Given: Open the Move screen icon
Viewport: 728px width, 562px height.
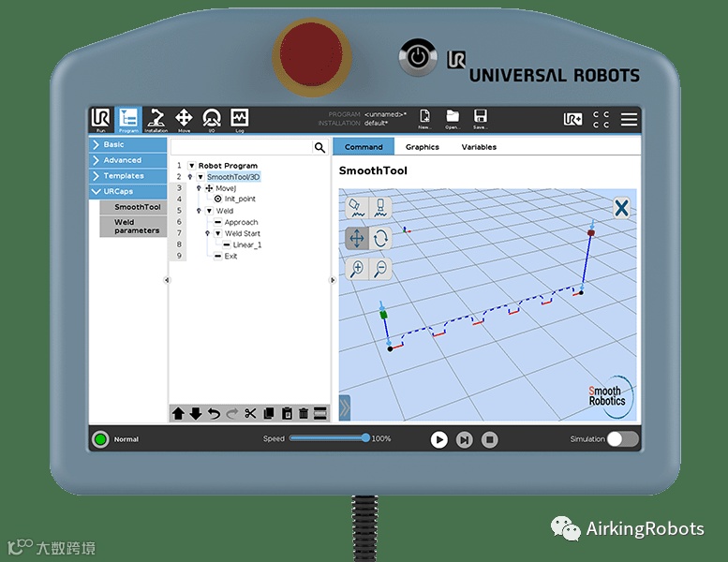Looking at the screenshot, I should coord(184,120).
